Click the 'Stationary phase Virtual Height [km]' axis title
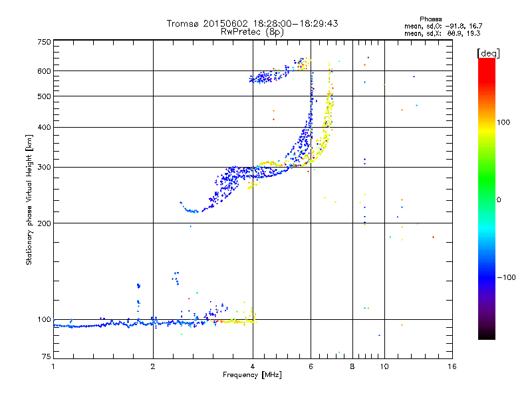 click(29, 199)
